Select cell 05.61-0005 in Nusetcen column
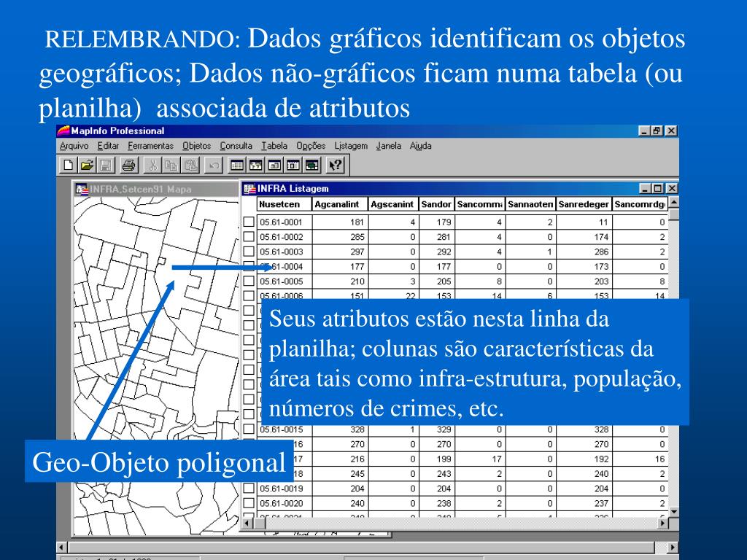Screen dimensions: 747x560 pos(285,281)
